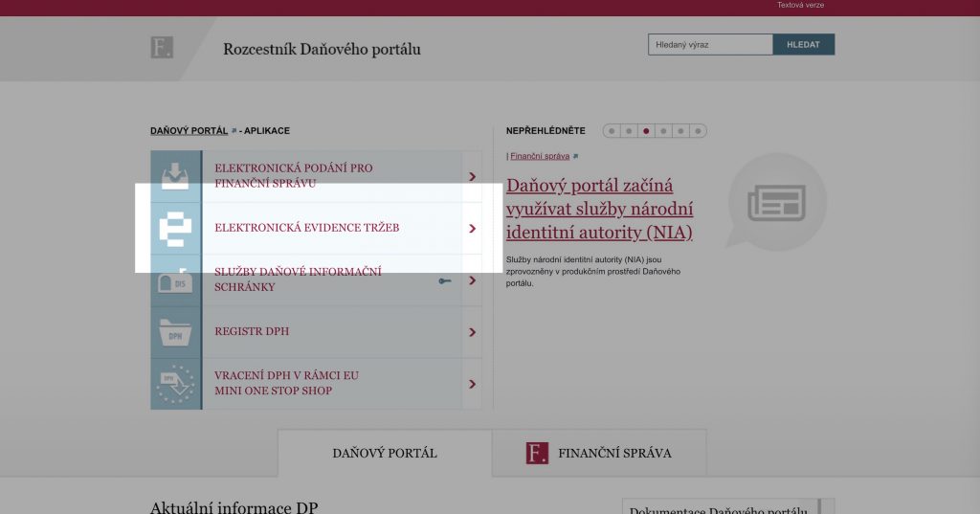Open Registr DPH application
This screenshot has width=980, height=514.
pos(316,332)
